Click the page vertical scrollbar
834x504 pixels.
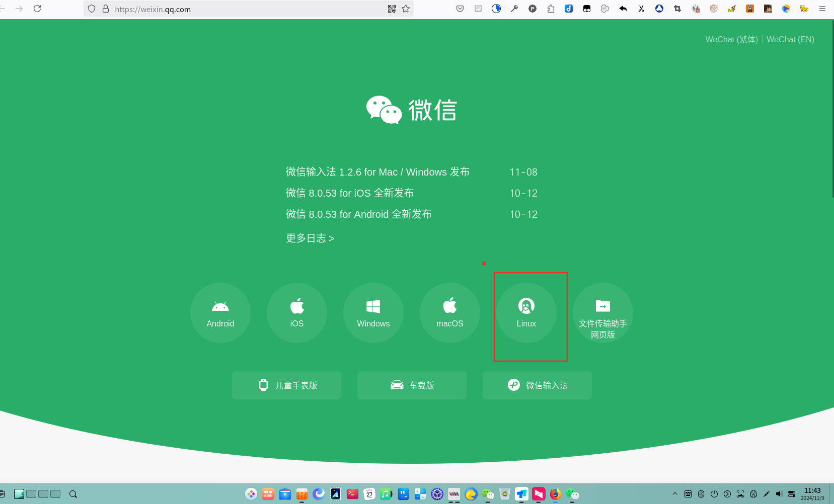(832, 109)
